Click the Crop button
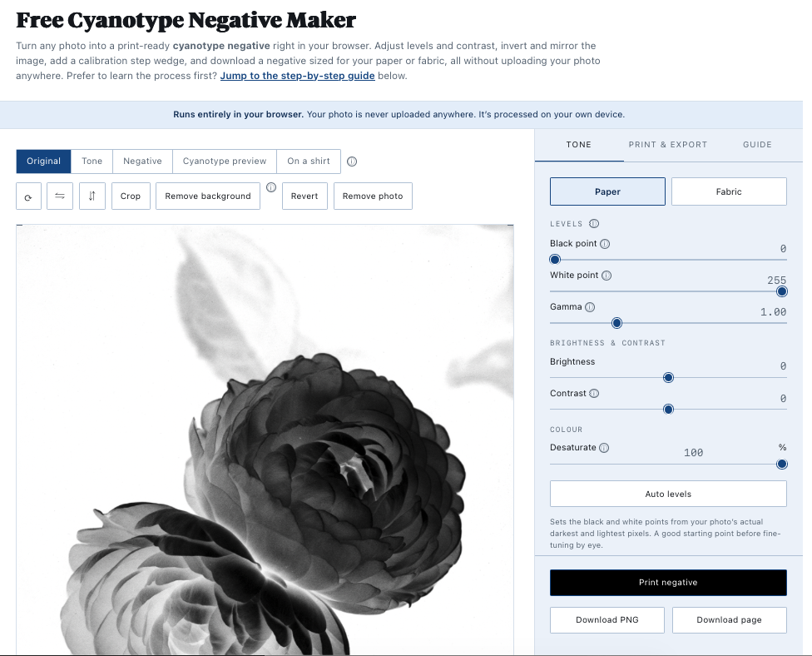Image resolution: width=812 pixels, height=656 pixels. pyautogui.click(x=131, y=196)
